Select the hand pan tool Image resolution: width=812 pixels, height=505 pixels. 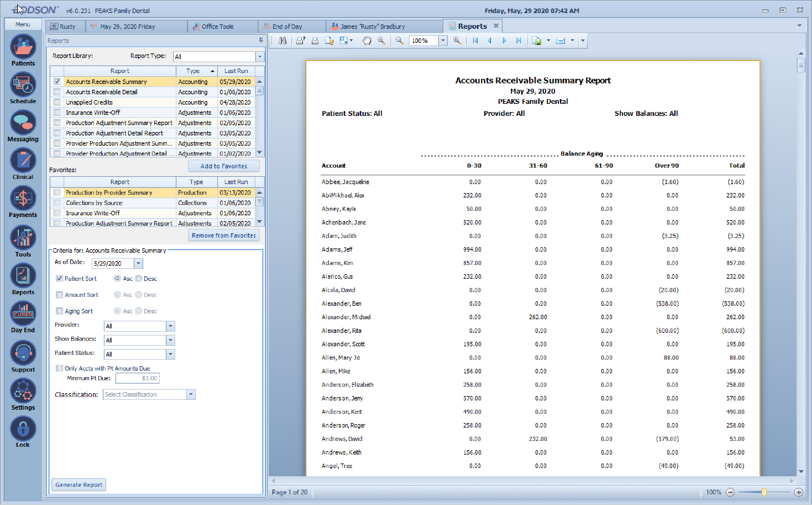tap(367, 41)
